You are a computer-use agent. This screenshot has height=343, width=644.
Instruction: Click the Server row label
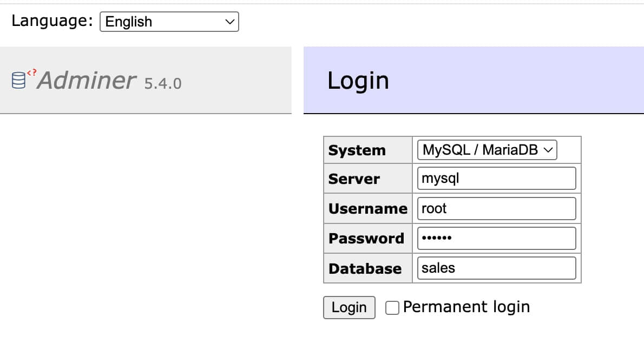point(354,179)
